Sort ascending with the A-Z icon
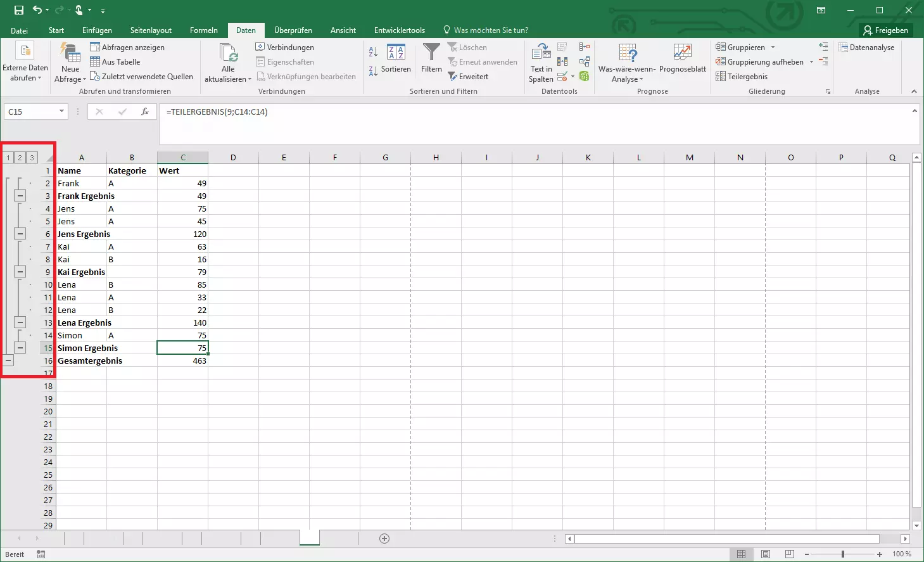This screenshot has width=924, height=562. [x=373, y=52]
